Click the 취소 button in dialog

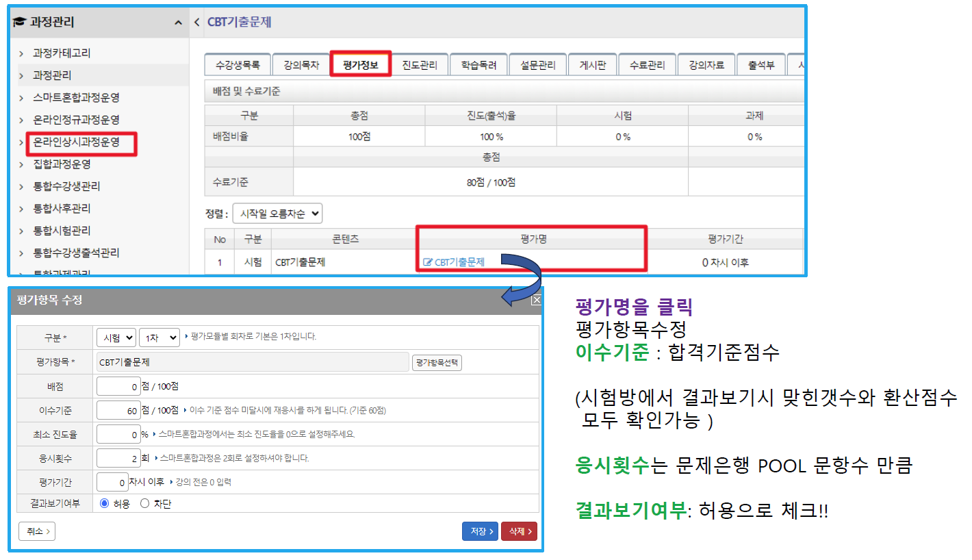click(37, 531)
